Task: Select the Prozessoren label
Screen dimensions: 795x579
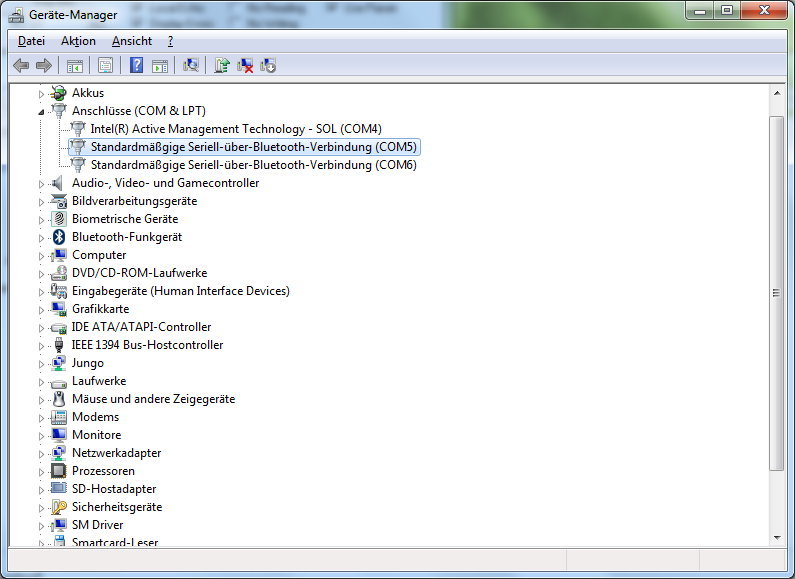Action: (x=103, y=471)
